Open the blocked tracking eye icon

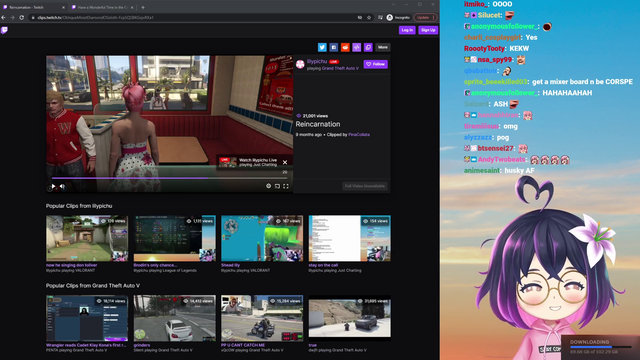coord(360,18)
